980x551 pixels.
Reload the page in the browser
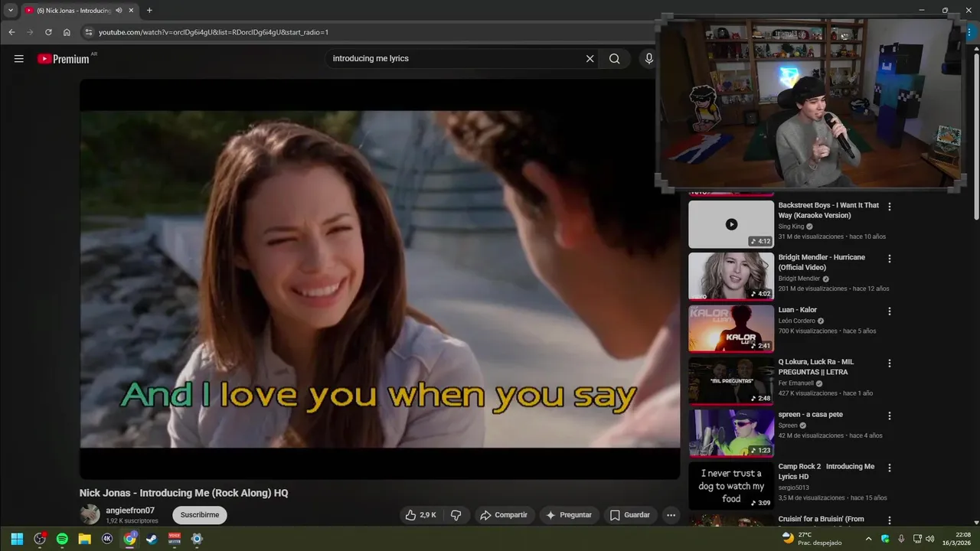pyautogui.click(x=48, y=32)
